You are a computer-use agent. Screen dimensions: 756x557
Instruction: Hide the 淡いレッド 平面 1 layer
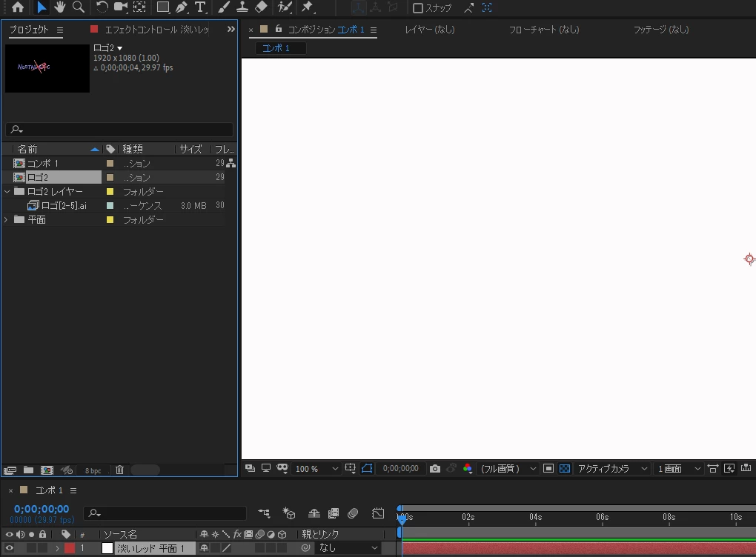(x=9, y=548)
